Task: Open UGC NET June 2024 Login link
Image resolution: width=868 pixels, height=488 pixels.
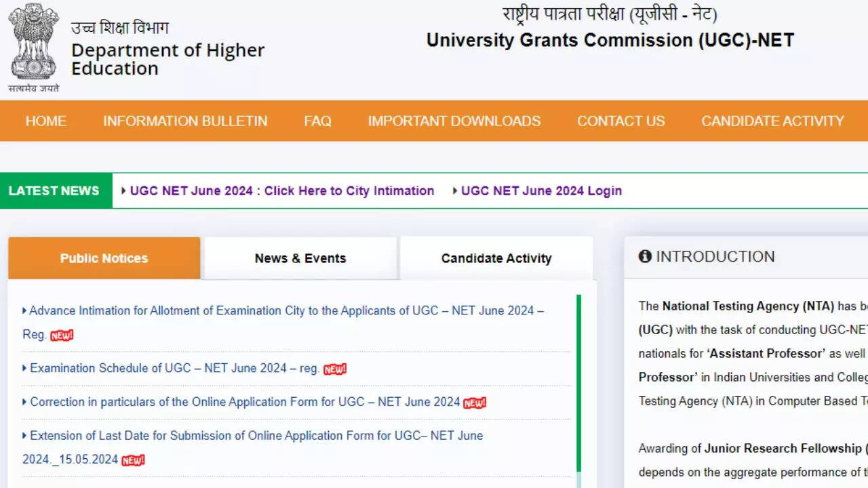Action: (x=541, y=191)
